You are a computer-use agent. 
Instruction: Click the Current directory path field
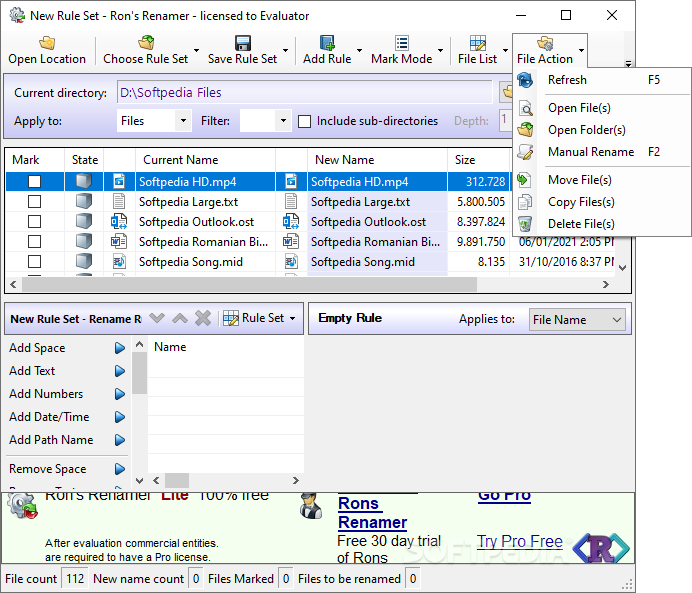pos(305,93)
